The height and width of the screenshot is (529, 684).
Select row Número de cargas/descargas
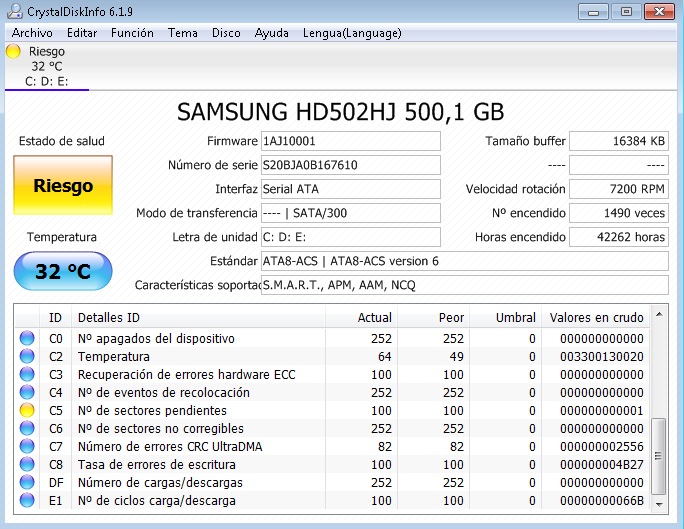coord(332,482)
